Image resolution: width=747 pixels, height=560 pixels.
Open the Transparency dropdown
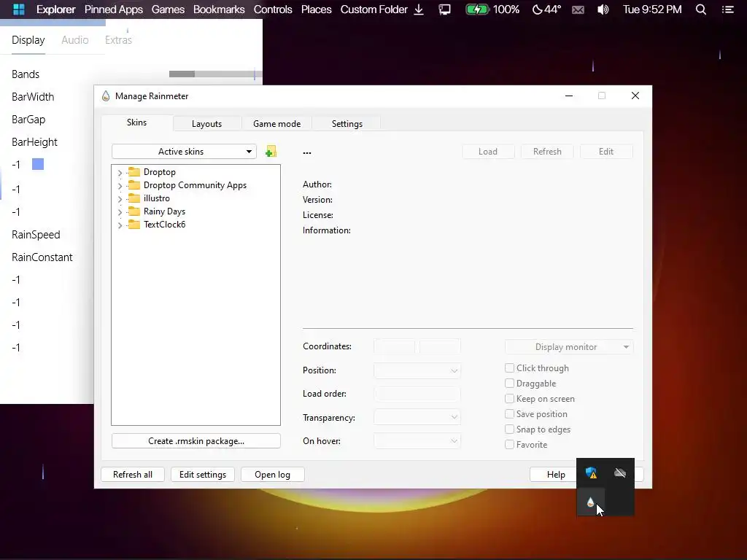coord(417,417)
